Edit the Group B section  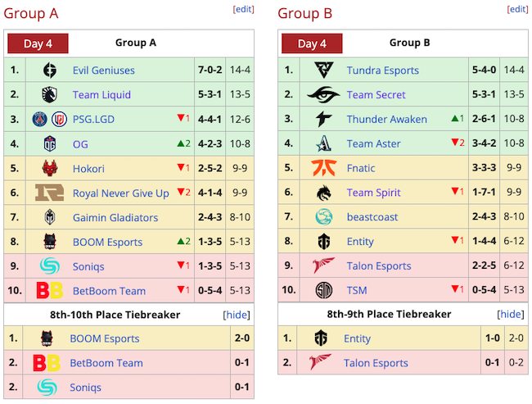coord(517,9)
